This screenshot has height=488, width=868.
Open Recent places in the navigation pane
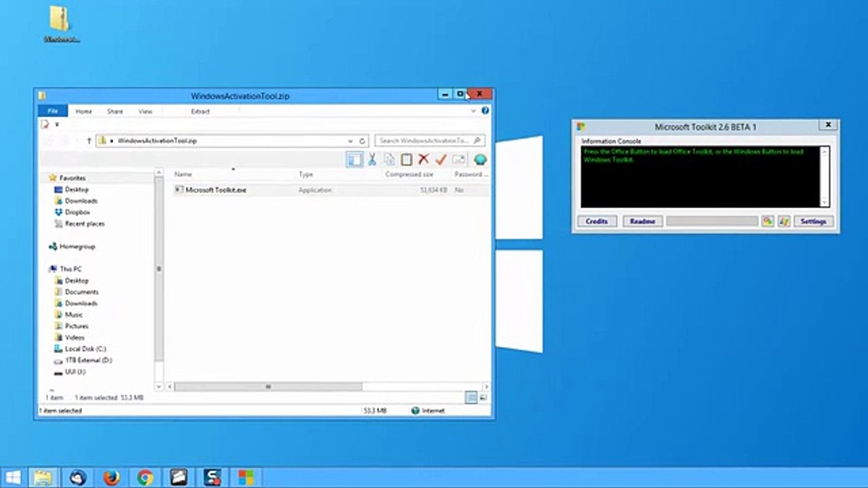click(84, 224)
